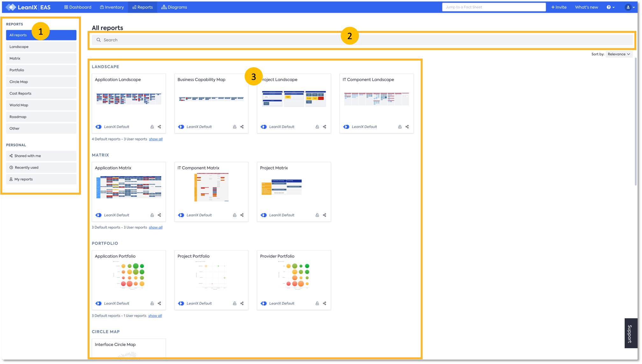642x364 pixels.
Task: Open the user profile dropdown
Action: pyautogui.click(x=630, y=7)
